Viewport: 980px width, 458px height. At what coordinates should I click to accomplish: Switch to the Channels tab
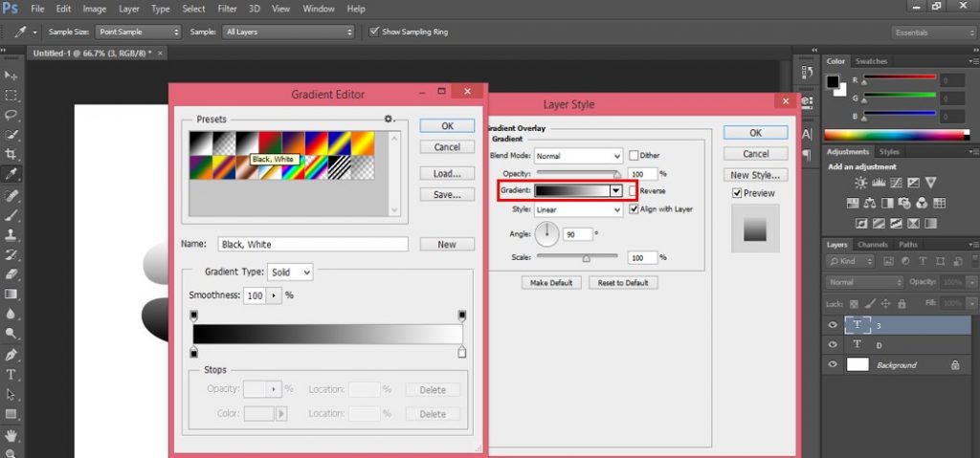tap(872, 245)
